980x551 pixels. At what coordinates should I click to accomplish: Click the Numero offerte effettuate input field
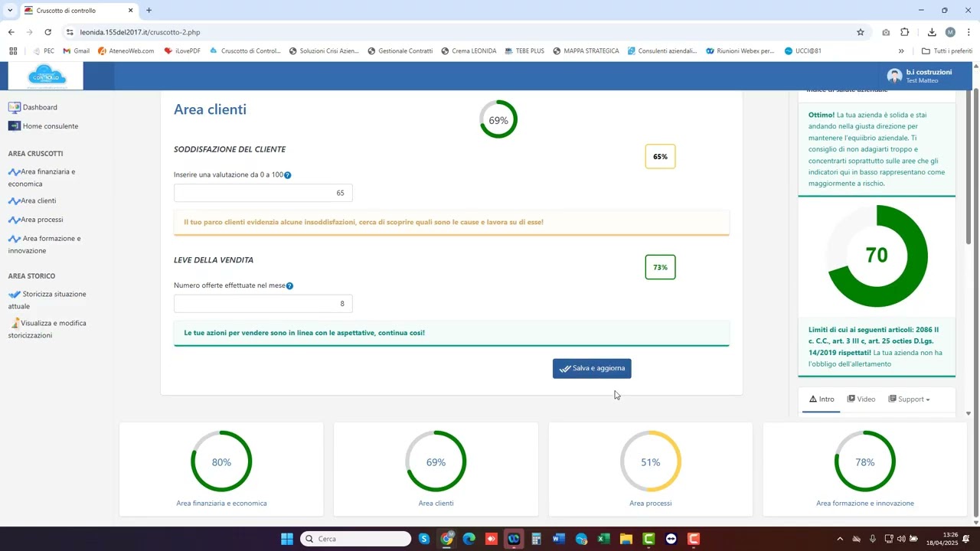(263, 304)
